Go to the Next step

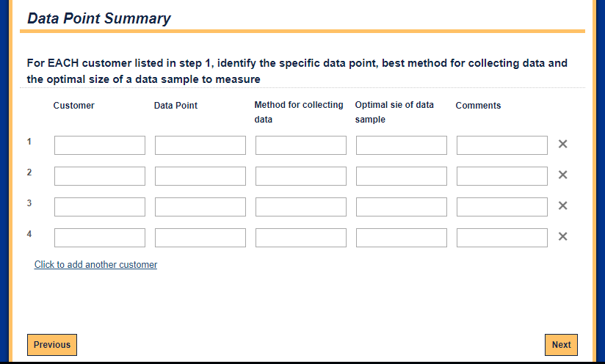(561, 345)
